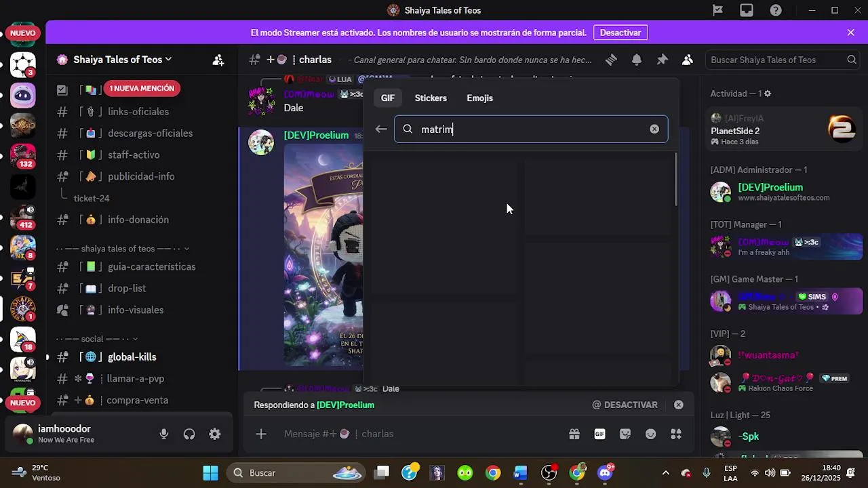
Task: Mute microphone in user panel
Action: (x=163, y=434)
